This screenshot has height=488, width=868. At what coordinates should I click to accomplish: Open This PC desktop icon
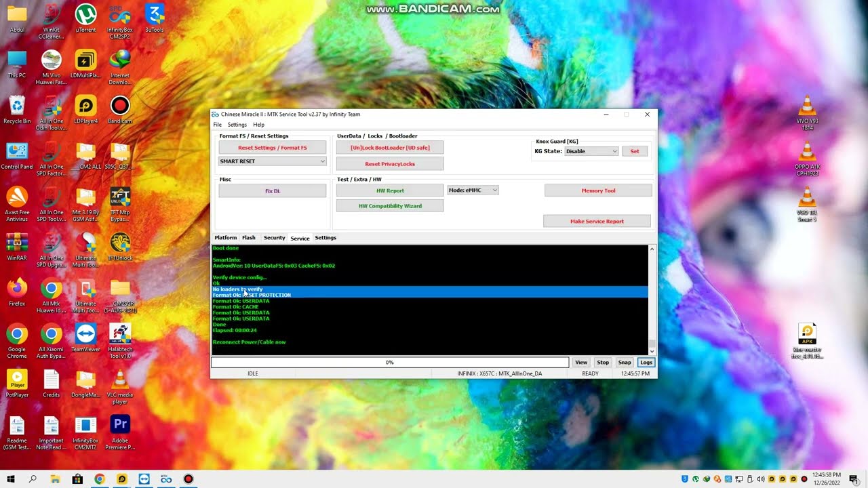tap(17, 64)
